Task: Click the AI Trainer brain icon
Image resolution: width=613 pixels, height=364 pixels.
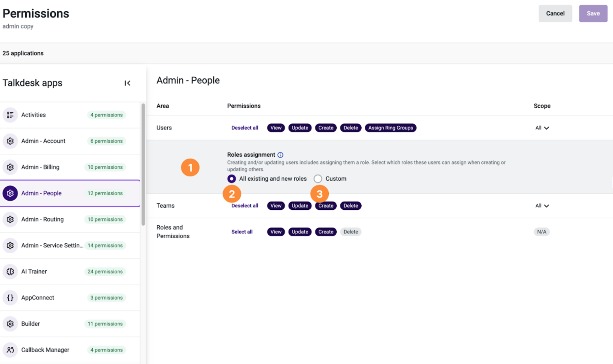Action: point(10,272)
